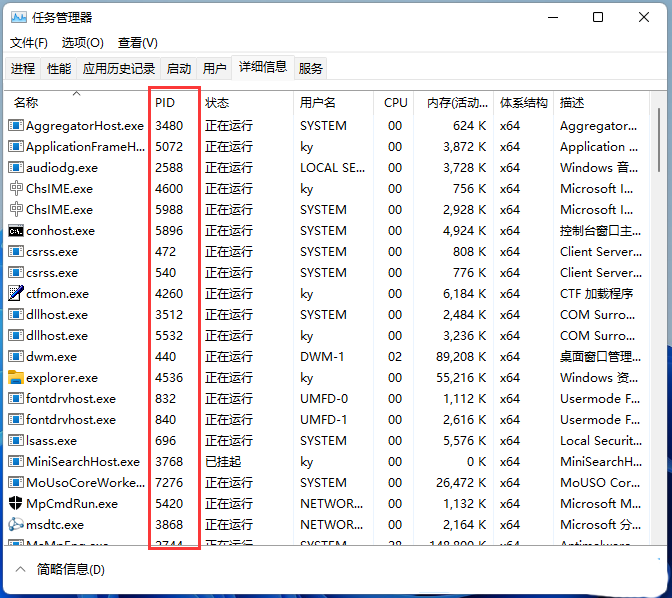Click the dllhost.exe icon with PID 5532
This screenshot has height=598, width=672.
(16, 336)
